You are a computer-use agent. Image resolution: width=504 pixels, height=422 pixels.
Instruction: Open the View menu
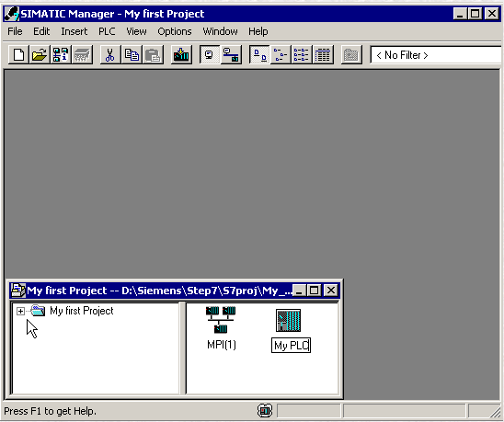click(x=136, y=31)
